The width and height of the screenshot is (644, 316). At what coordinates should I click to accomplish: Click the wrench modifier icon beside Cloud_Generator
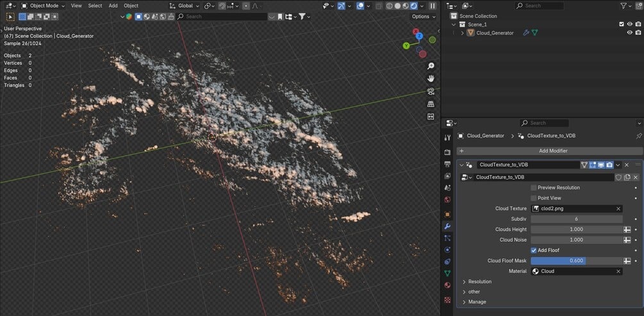coord(526,33)
